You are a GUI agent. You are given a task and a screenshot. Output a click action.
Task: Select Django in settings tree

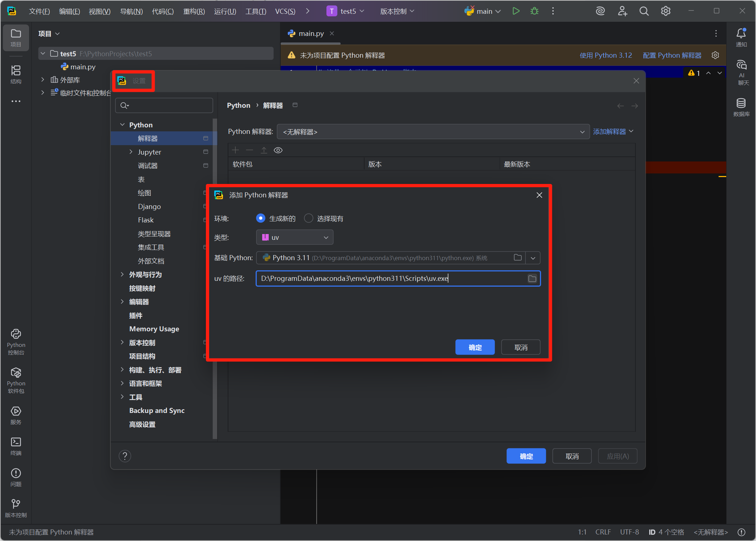149,206
